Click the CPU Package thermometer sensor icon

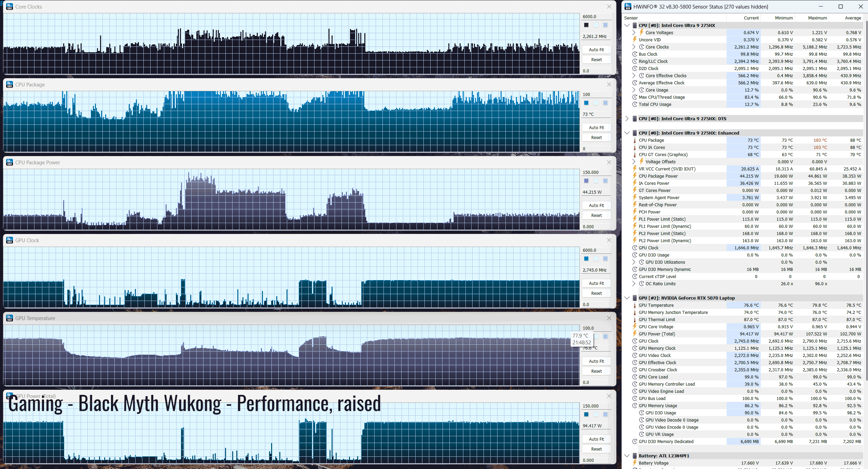[635, 140]
